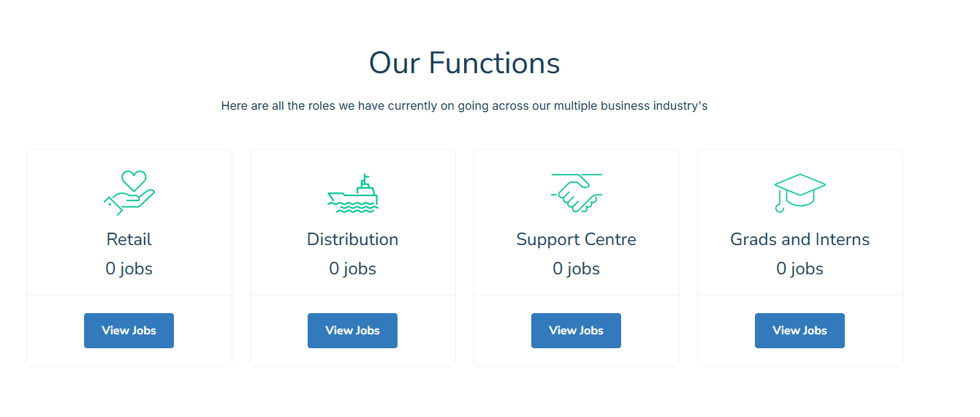980x417 pixels.
Task: Click the 0 jobs count under Retail
Action: point(129,268)
